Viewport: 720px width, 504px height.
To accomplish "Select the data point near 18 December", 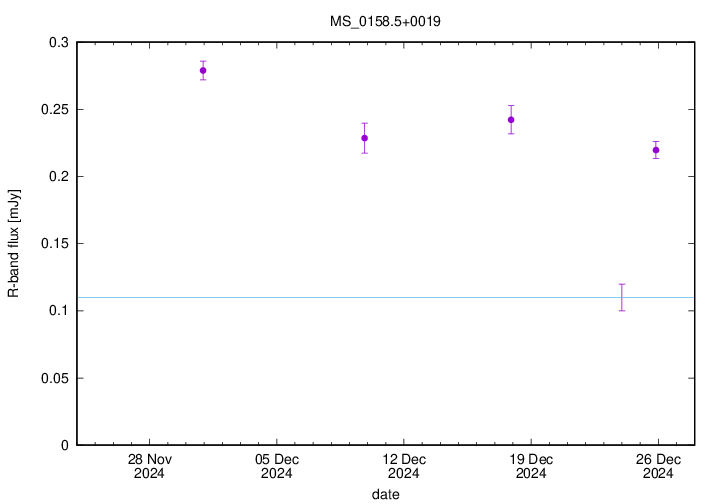I will pos(511,120).
